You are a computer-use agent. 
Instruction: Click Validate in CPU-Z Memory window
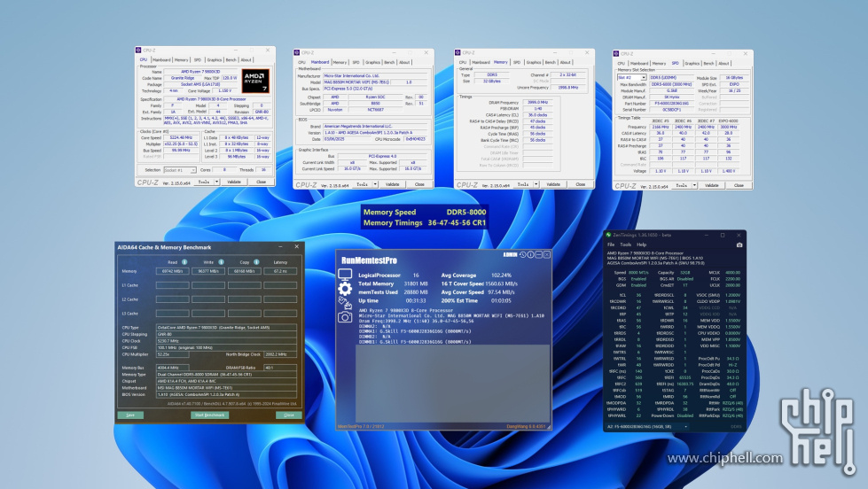(x=553, y=184)
